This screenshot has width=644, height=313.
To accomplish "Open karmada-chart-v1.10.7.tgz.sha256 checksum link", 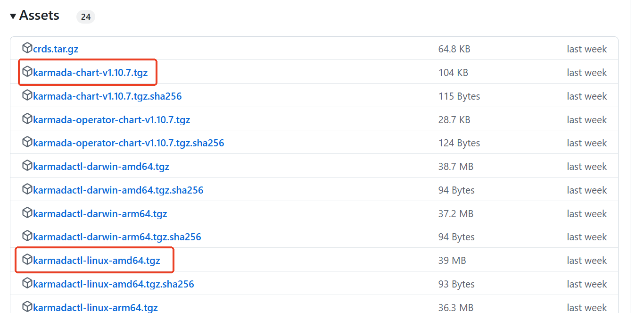I will point(107,96).
